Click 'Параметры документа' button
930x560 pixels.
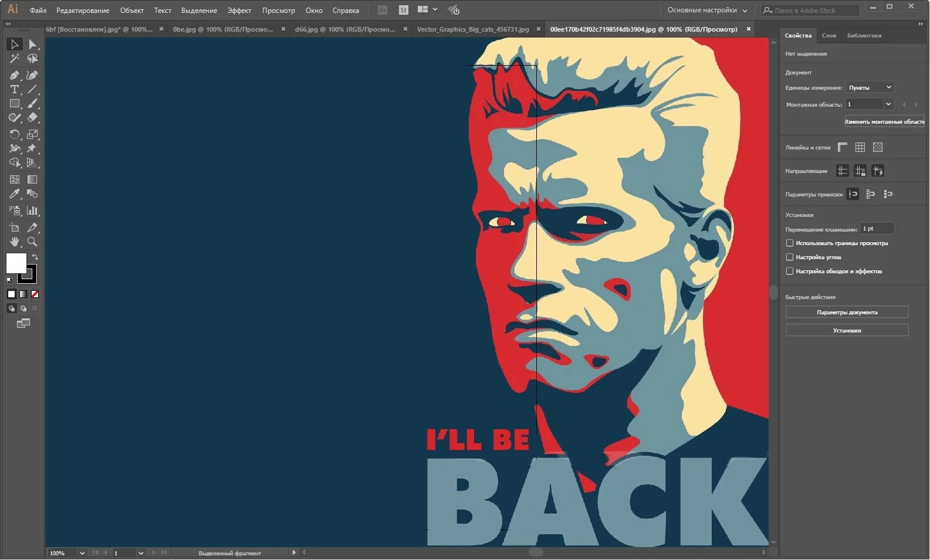[847, 312]
